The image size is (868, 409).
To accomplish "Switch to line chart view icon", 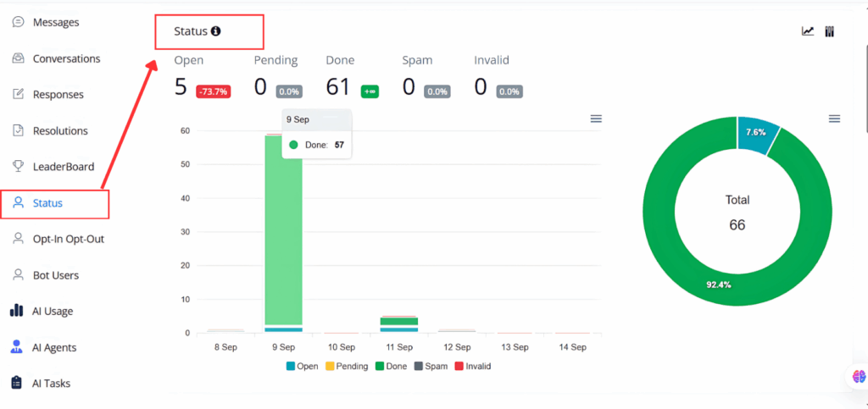I will click(x=808, y=31).
